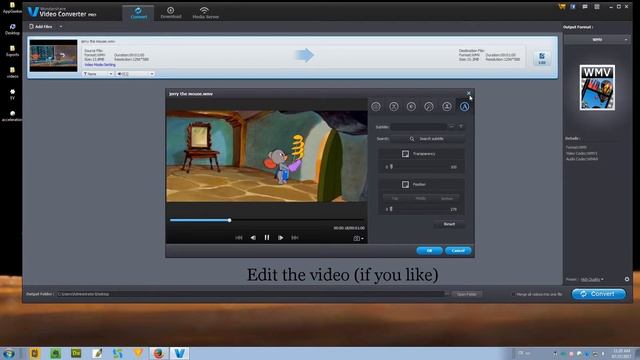640x360 pixels.
Task: Toggle the Position checkbox
Action: 405,184
